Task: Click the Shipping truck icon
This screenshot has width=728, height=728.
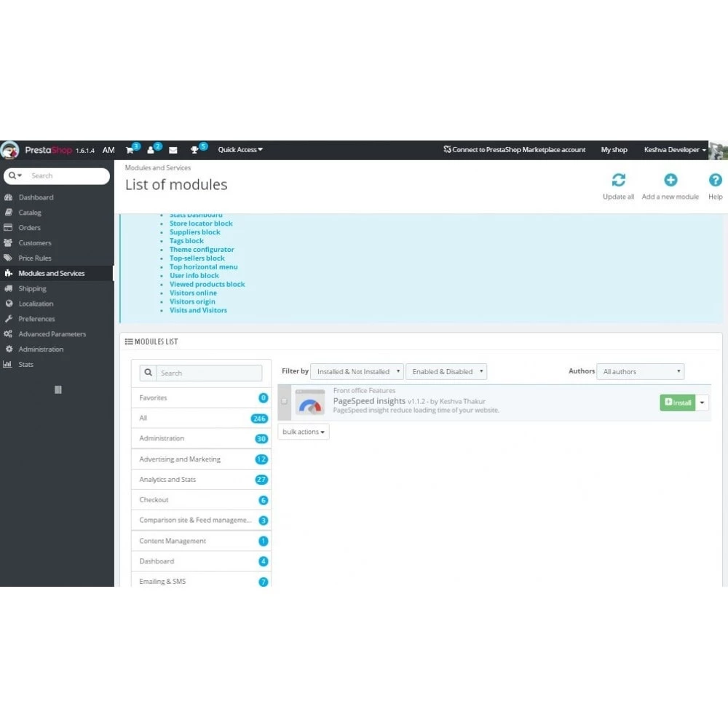Action: [8, 288]
